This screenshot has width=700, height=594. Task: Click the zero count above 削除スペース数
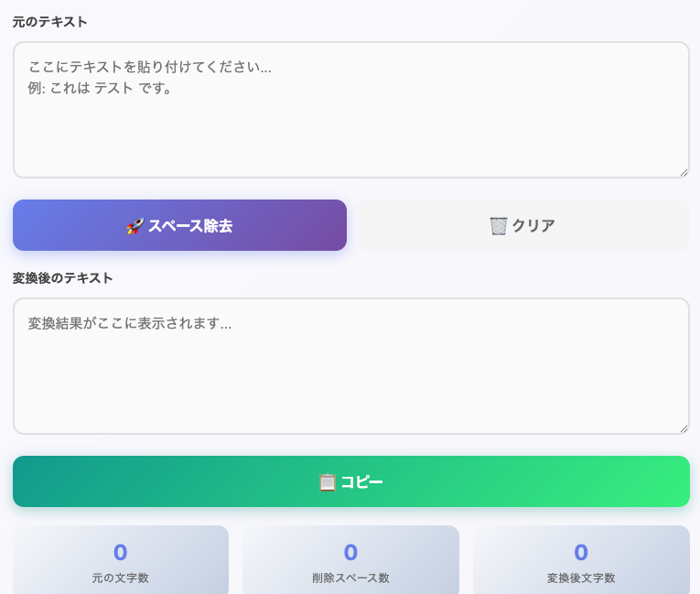pos(350,553)
